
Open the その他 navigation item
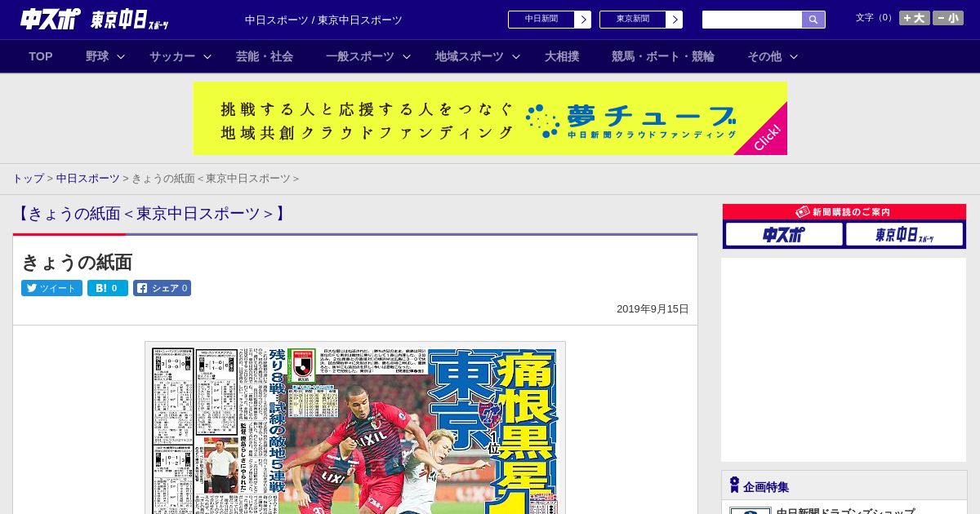(x=764, y=56)
